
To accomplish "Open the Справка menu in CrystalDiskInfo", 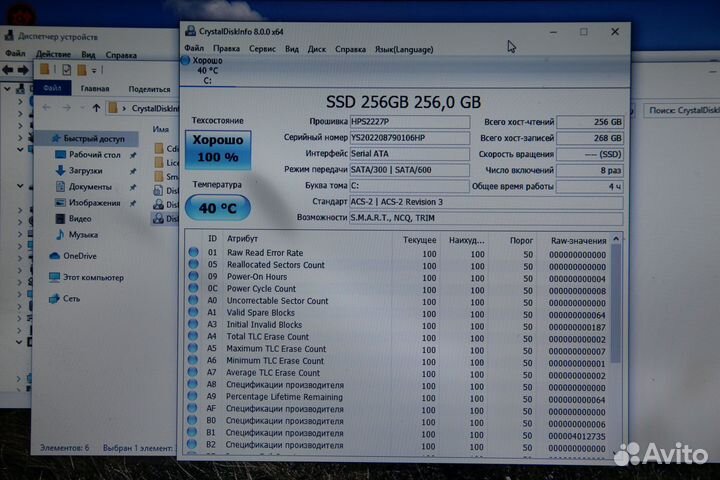I will coord(350,49).
